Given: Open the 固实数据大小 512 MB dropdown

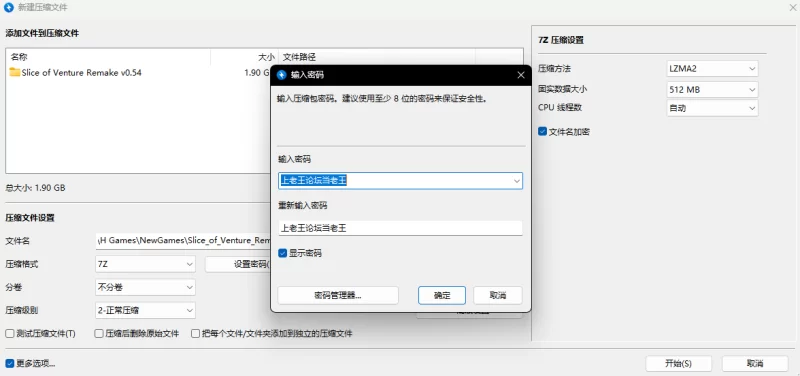Looking at the screenshot, I should point(712,89).
